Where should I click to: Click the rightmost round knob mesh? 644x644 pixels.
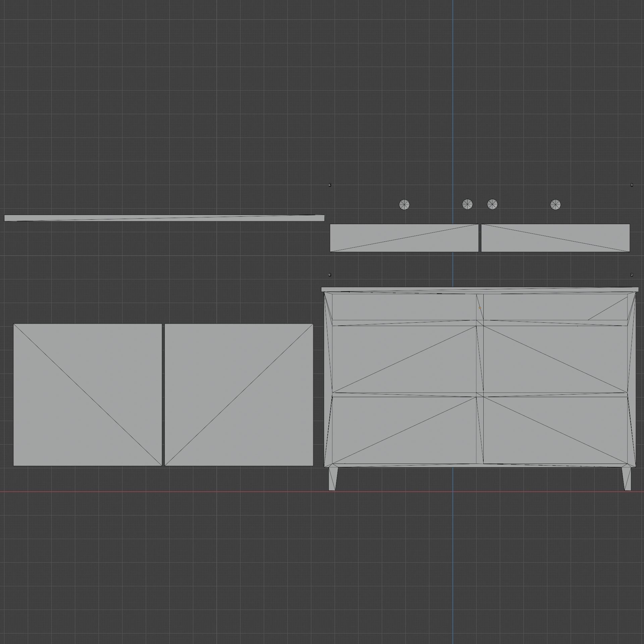(x=555, y=204)
